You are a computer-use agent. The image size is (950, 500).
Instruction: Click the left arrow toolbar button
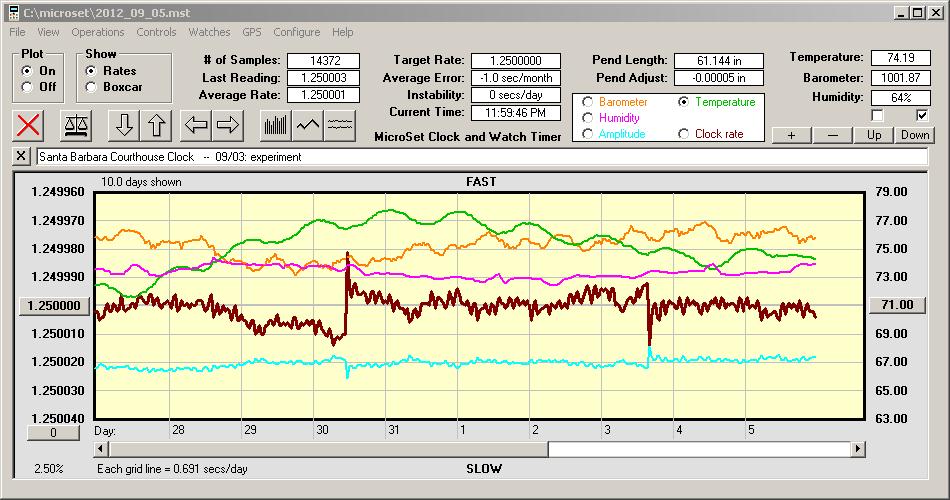[196, 125]
